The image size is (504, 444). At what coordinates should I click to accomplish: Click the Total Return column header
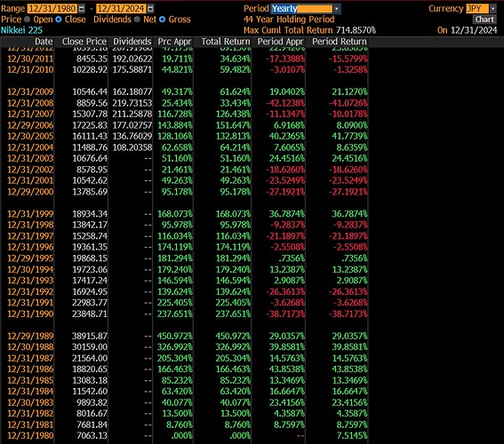tap(226, 42)
